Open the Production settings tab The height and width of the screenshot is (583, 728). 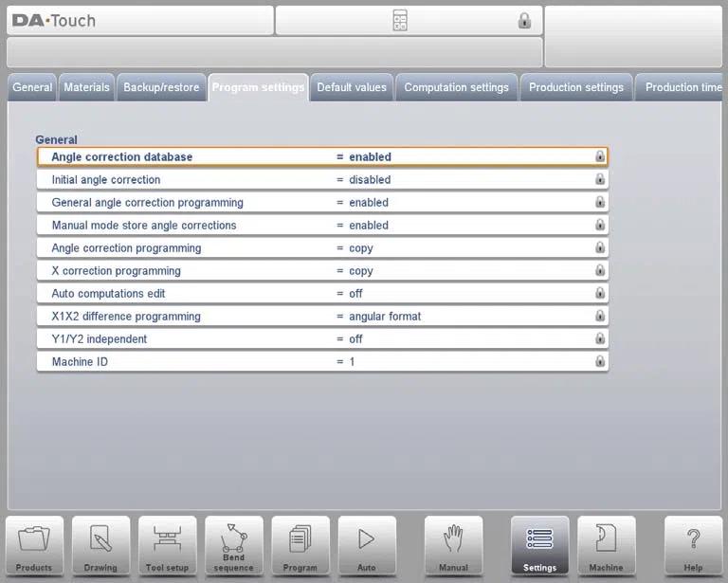[576, 87]
